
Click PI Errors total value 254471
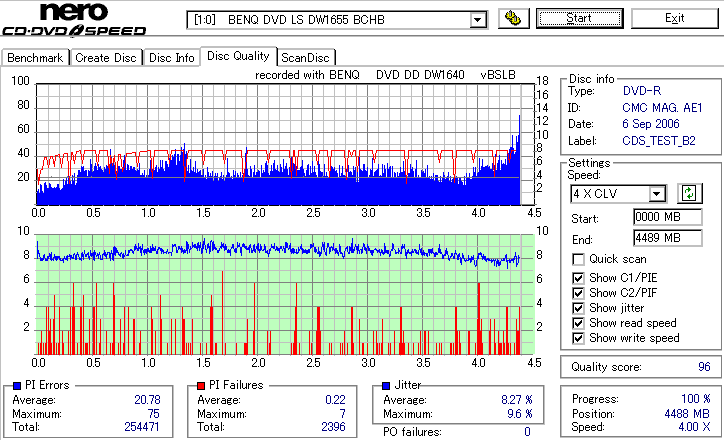click(x=142, y=427)
